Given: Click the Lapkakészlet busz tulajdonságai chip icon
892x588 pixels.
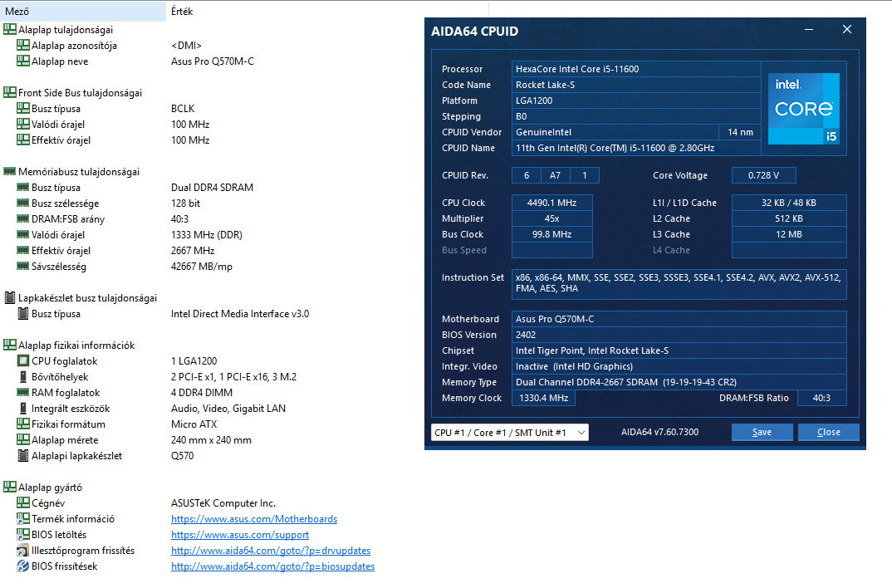Looking at the screenshot, I should [10, 297].
